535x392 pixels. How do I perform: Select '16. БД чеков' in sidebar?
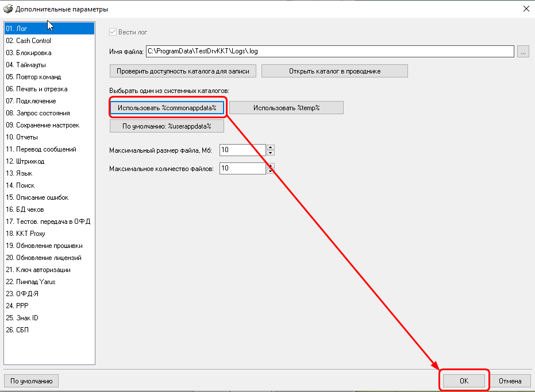25,209
